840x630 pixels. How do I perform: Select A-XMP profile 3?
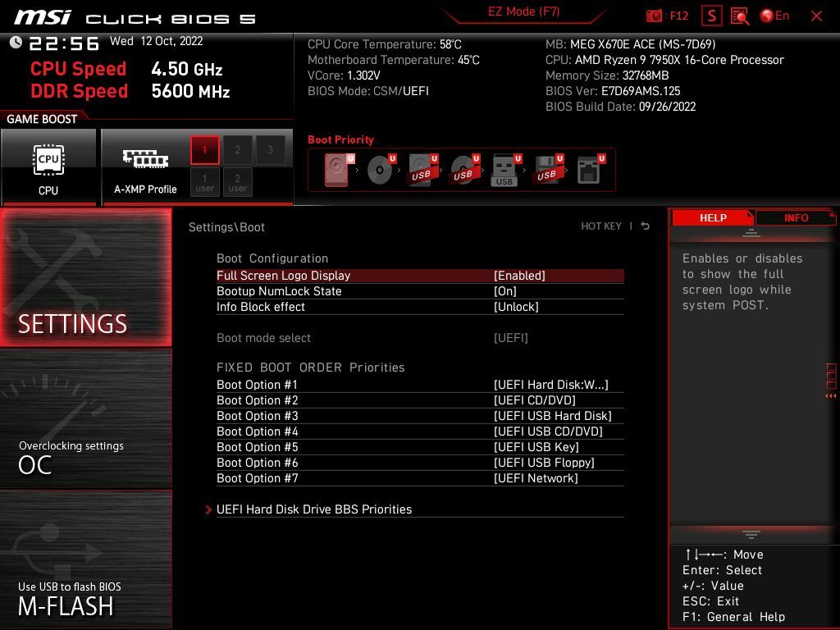[270, 149]
